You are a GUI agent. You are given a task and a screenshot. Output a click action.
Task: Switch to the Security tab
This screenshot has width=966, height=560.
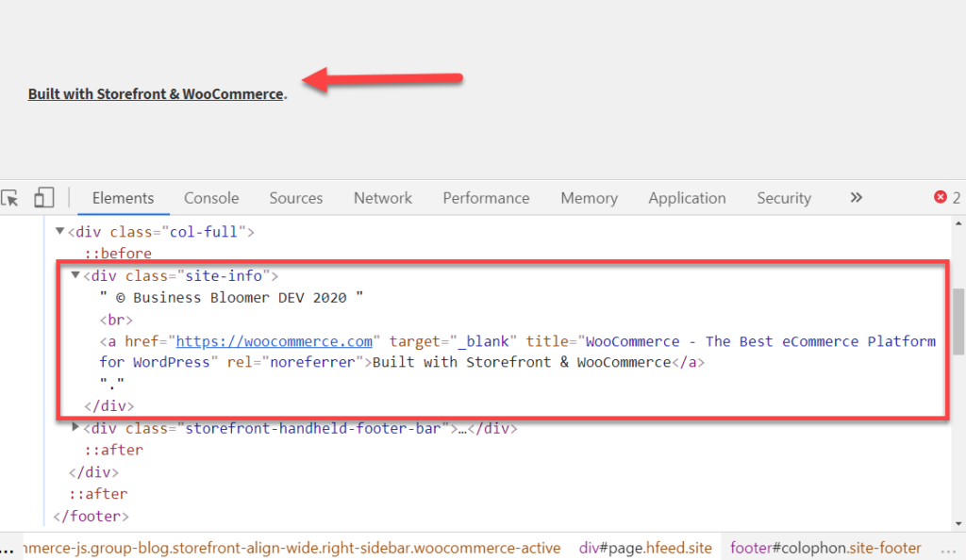[x=784, y=198]
